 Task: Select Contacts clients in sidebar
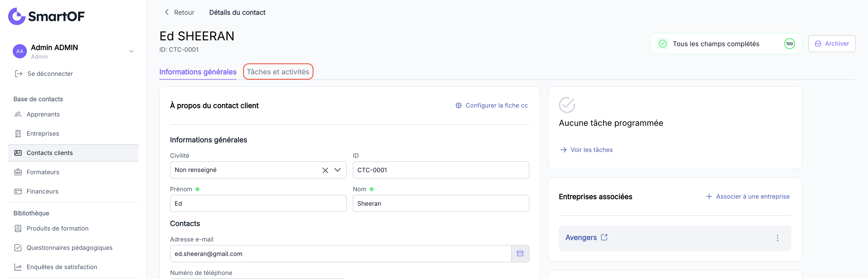coord(73,153)
